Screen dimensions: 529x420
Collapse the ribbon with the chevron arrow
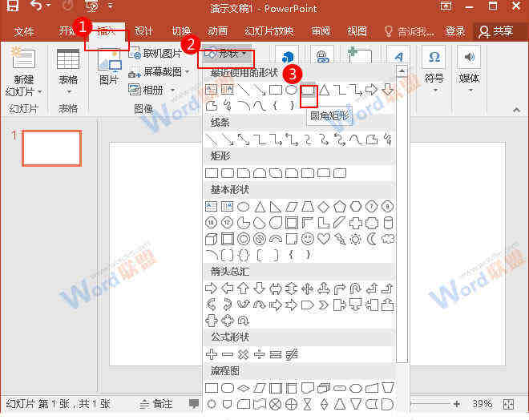pyautogui.click(x=516, y=110)
